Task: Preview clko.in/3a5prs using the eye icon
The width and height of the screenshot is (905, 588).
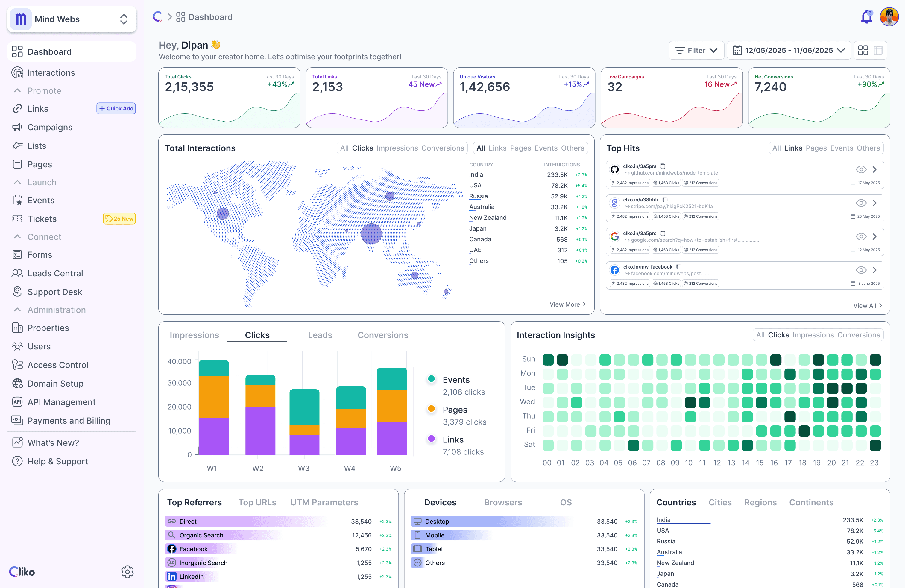Action: coord(861,170)
